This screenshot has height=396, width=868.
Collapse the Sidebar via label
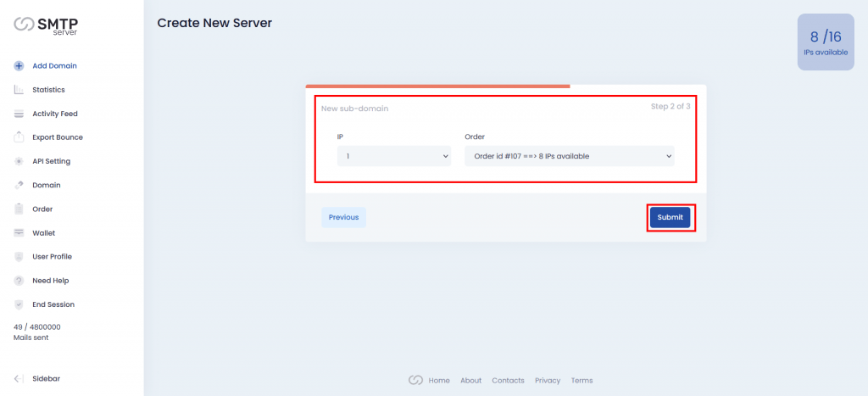(46, 379)
